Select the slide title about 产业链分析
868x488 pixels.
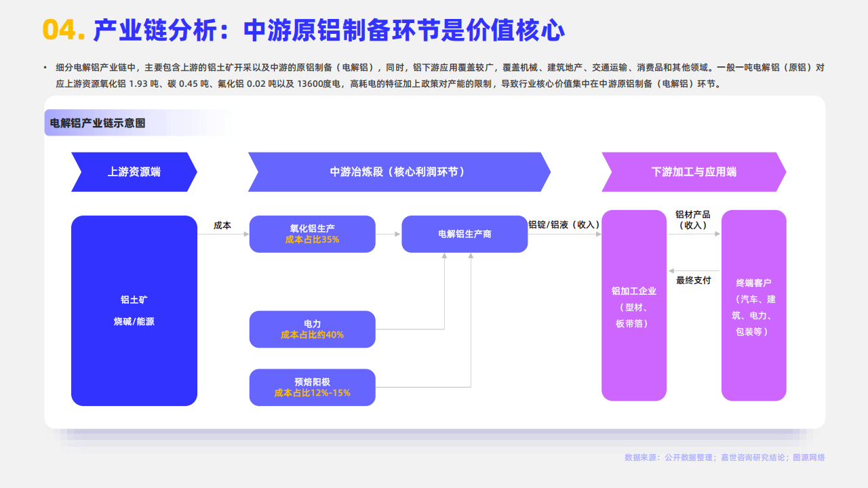[329, 30]
